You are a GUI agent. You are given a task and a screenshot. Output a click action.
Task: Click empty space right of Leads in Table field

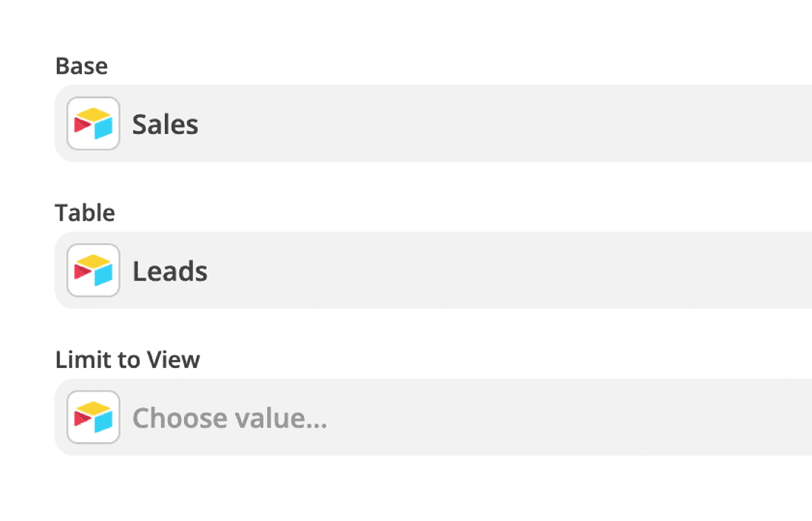507,270
